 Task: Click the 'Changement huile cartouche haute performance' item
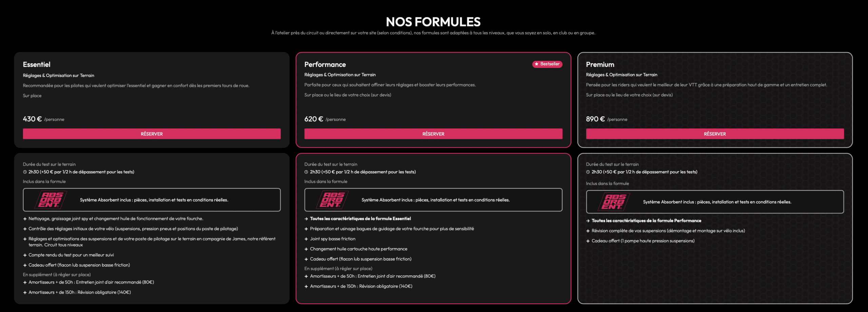(x=358, y=249)
